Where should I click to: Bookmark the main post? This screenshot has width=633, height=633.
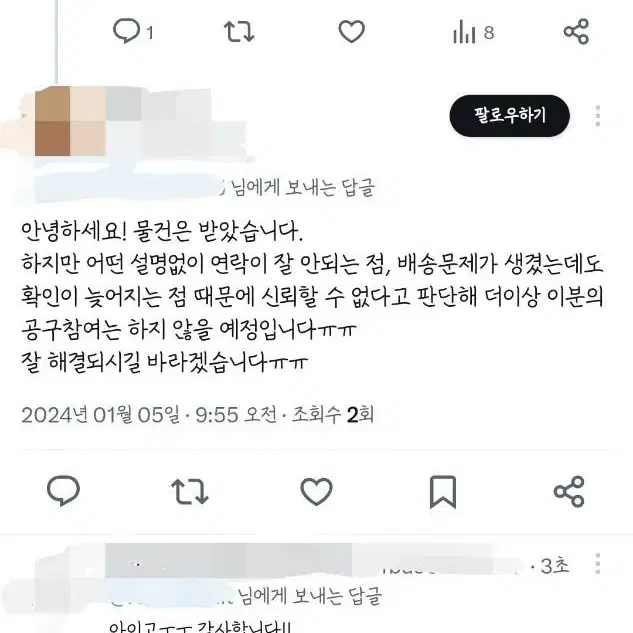click(443, 492)
